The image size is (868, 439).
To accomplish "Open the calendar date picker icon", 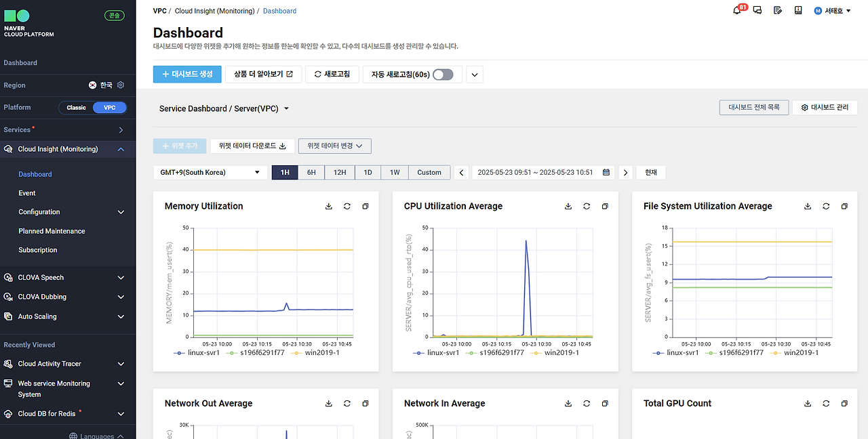I will tap(606, 173).
